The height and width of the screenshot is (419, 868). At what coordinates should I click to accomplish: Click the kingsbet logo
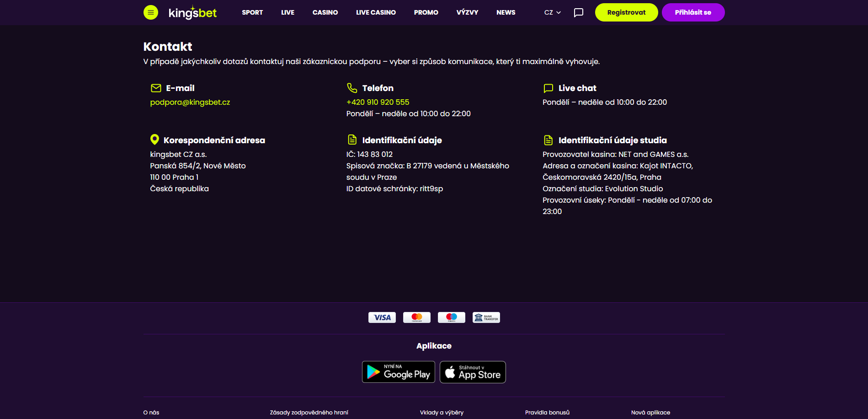(x=192, y=12)
